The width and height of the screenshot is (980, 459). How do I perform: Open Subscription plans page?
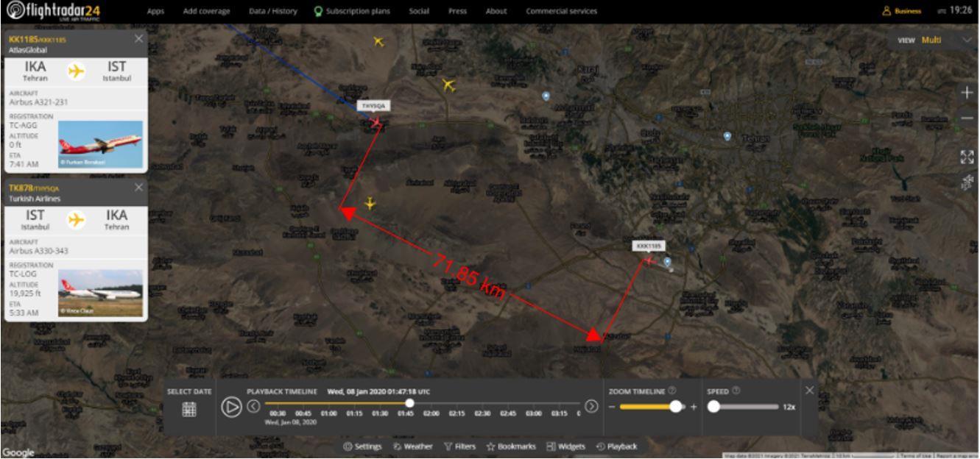point(352,11)
